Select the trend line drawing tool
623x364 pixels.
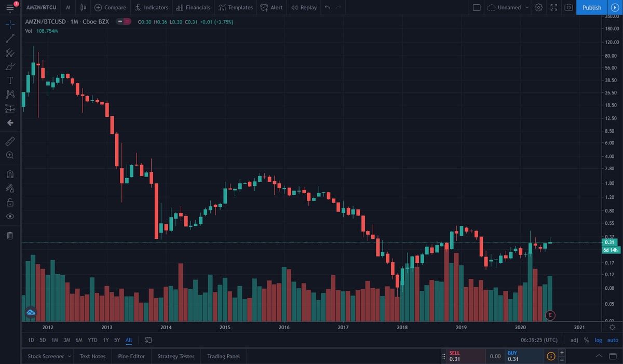tap(10, 38)
